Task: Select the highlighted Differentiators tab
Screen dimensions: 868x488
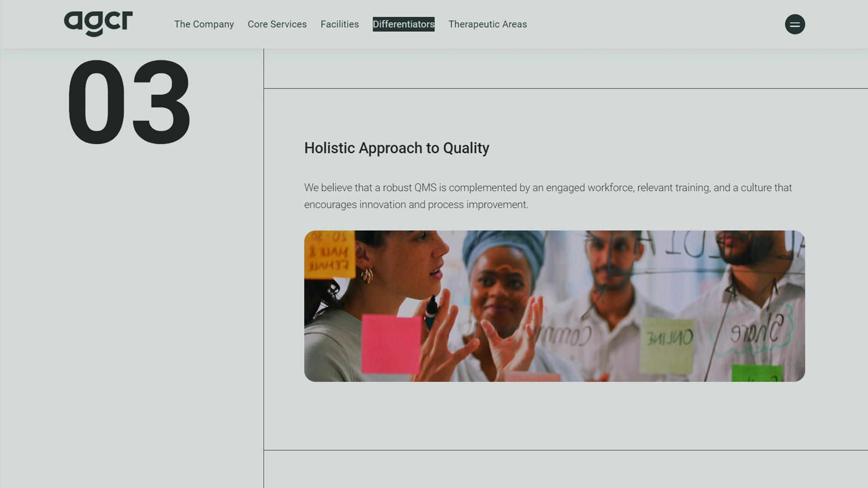Action: 404,24
